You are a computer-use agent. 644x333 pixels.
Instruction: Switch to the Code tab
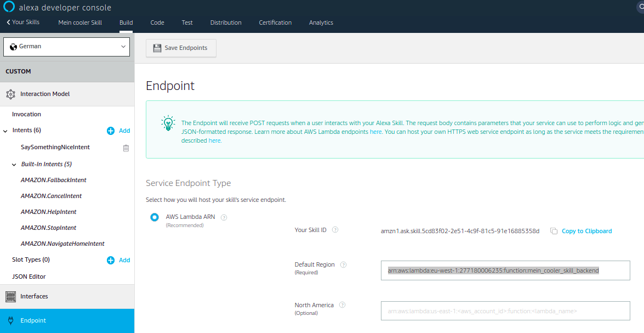157,22
